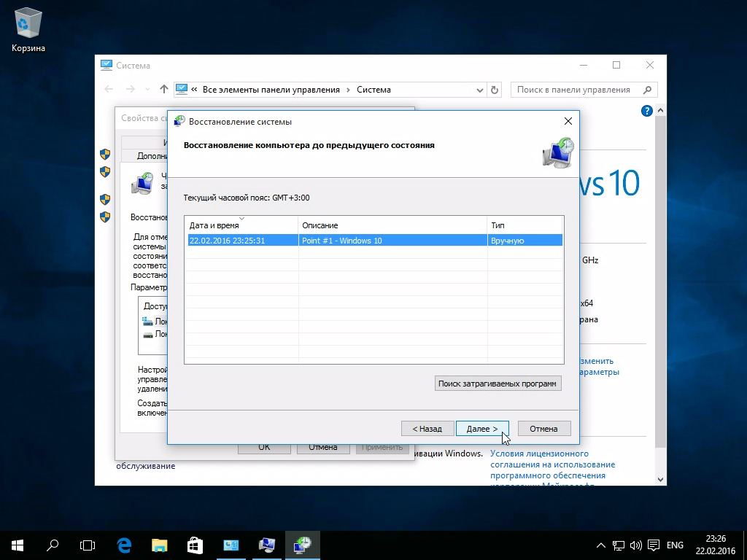Click the Система window title icon
Viewport: 747px width, 560px height.
(107, 65)
